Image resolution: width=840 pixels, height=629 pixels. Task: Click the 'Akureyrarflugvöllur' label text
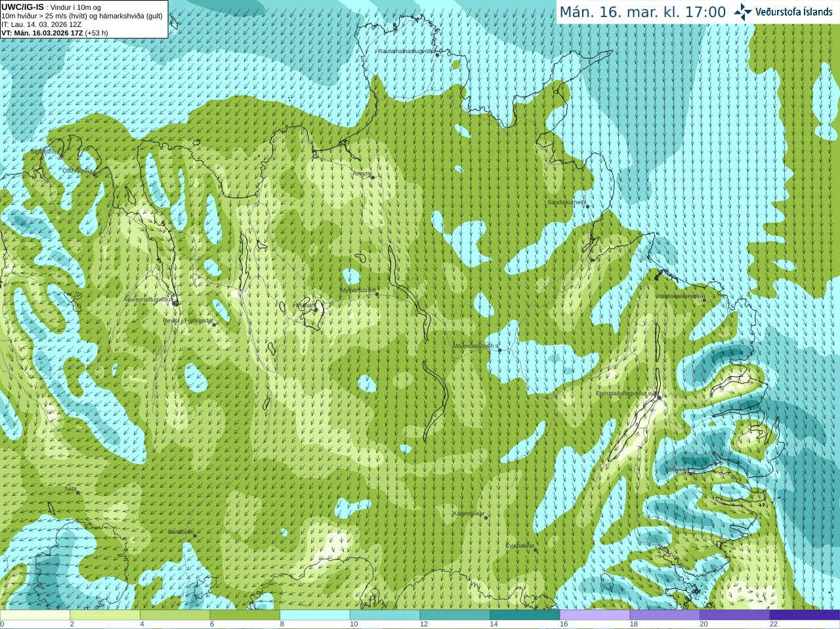149,299
